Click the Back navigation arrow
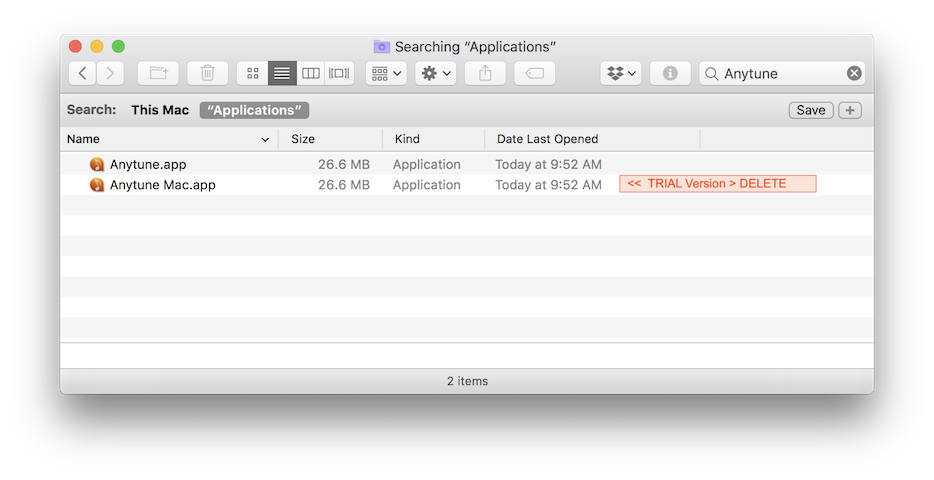The width and height of the screenshot is (934, 480). click(x=82, y=73)
